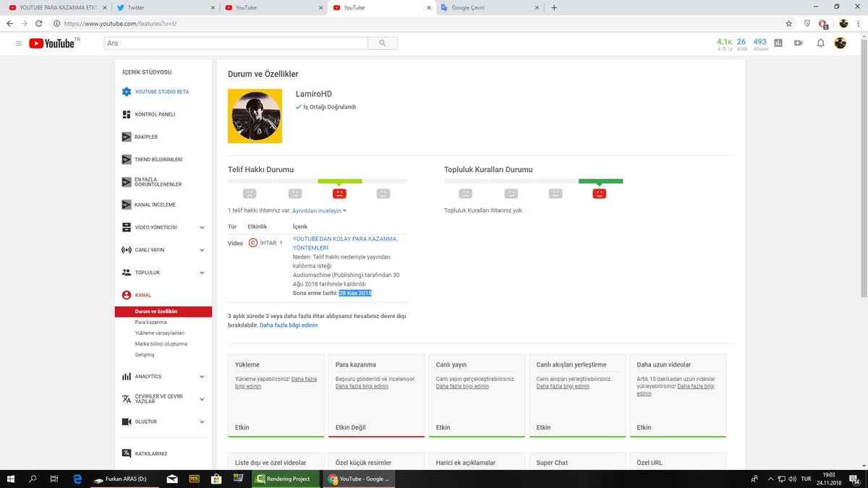Open YOUTUBE'DAN KOLAY PARA KAZANMA YÖNTEMLERİ video link
Viewport: 868px width, 488px height.
[344, 243]
